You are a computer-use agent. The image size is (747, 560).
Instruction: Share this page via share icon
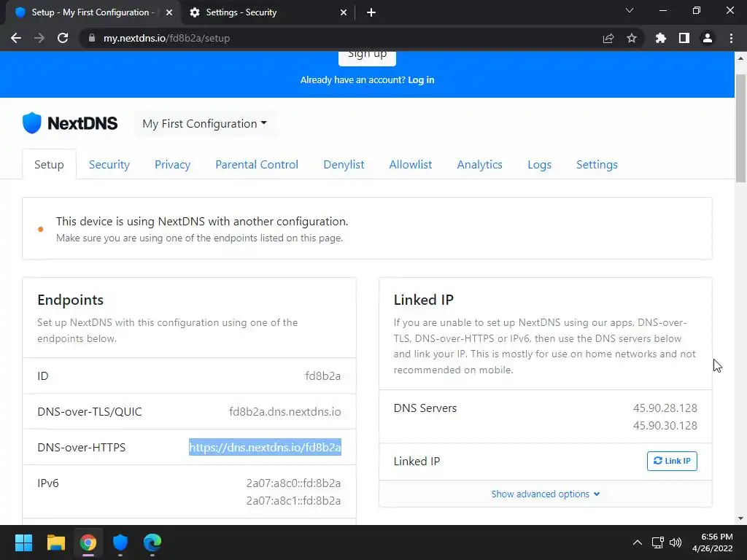pyautogui.click(x=608, y=38)
